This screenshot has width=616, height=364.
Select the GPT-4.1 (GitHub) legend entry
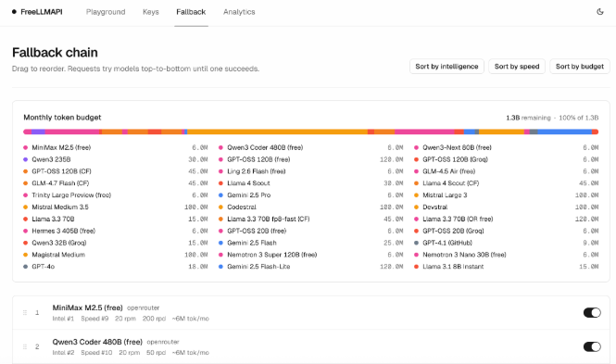pos(507,243)
